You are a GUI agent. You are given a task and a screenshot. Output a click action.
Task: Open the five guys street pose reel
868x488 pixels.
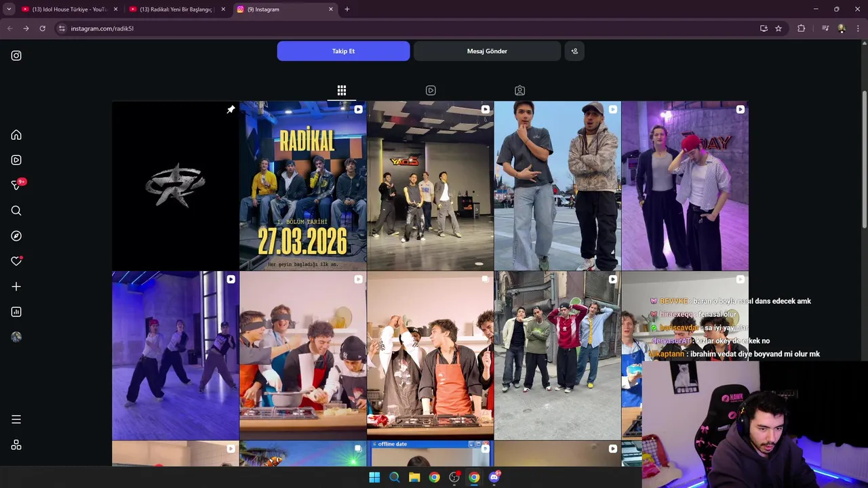pyautogui.click(x=557, y=356)
